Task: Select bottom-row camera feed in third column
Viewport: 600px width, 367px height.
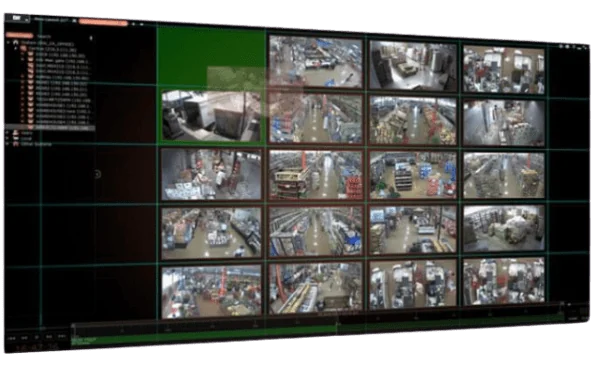Action: (x=413, y=284)
